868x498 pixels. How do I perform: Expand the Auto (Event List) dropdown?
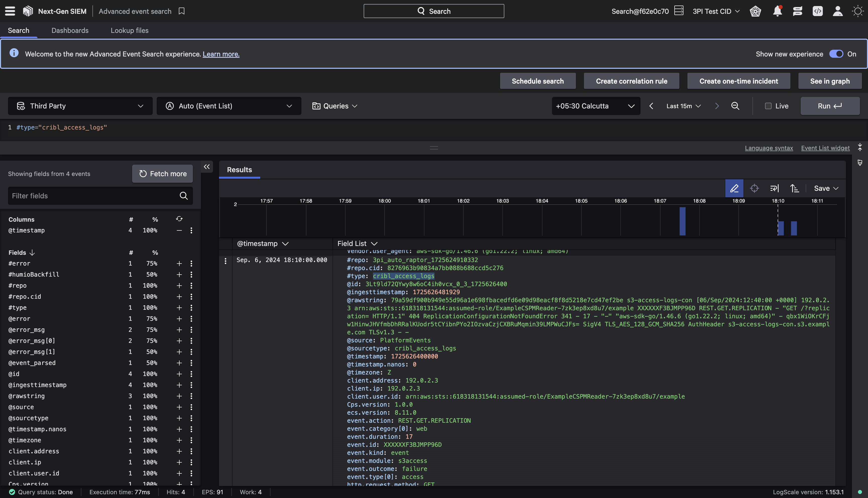tap(229, 106)
